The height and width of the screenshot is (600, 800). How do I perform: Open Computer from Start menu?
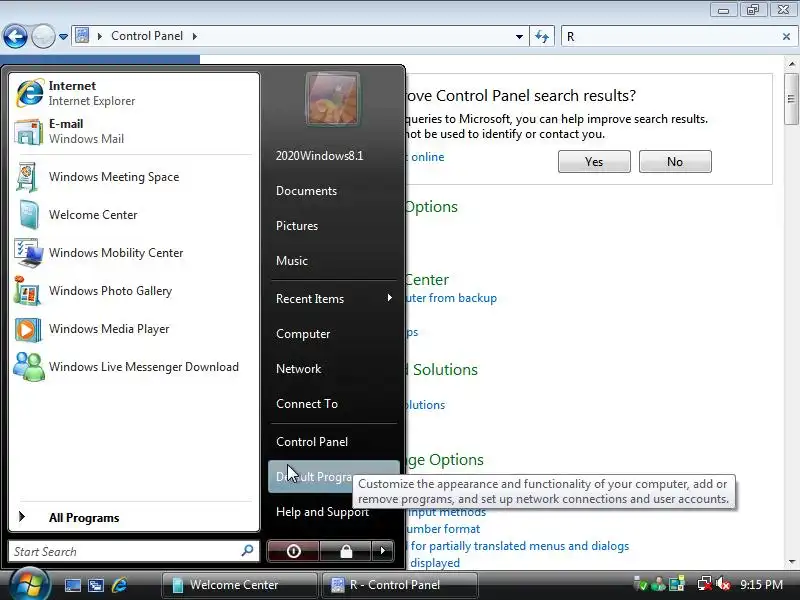[333, 334]
